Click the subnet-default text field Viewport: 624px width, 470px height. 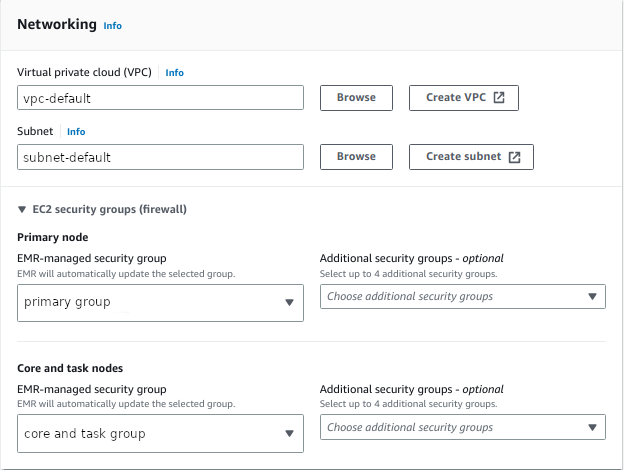coord(160,157)
